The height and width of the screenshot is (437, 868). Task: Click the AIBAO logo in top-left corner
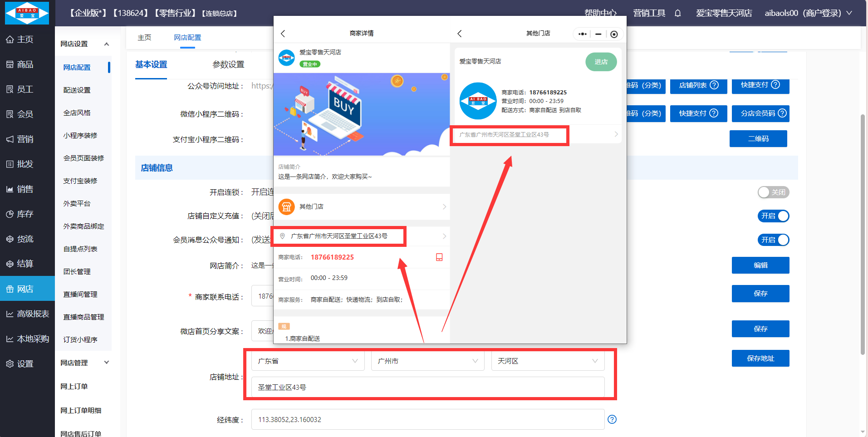point(27,13)
